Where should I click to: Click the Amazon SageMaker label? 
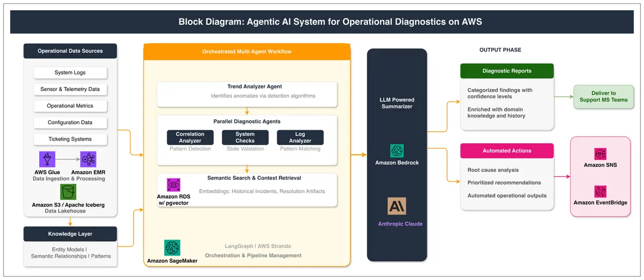172,261
